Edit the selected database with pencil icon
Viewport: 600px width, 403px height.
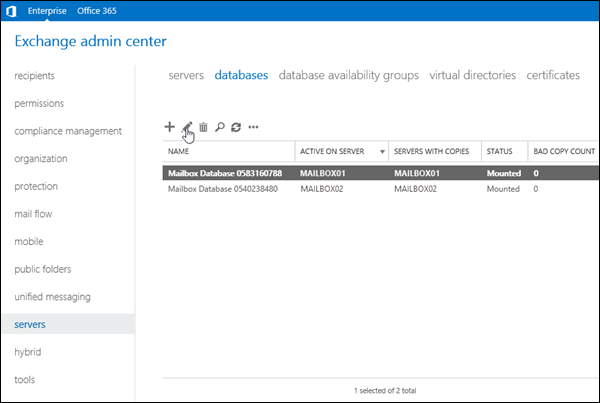(x=187, y=127)
